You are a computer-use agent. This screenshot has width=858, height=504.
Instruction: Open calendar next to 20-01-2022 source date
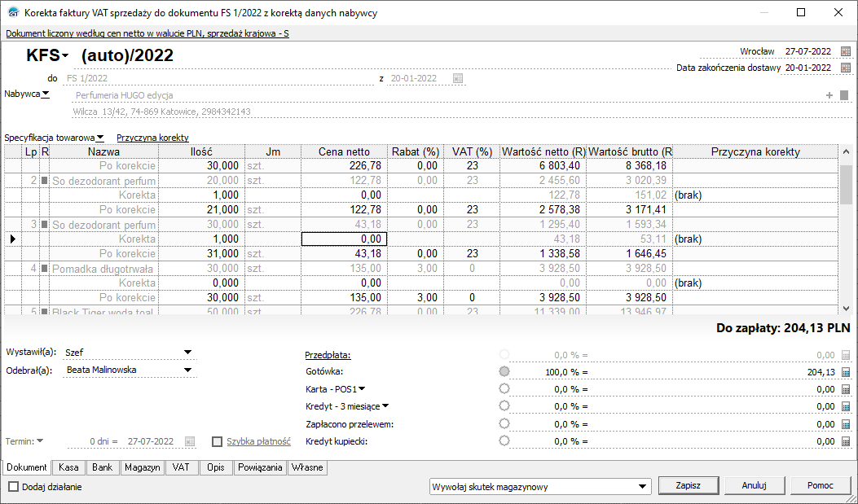(458, 78)
